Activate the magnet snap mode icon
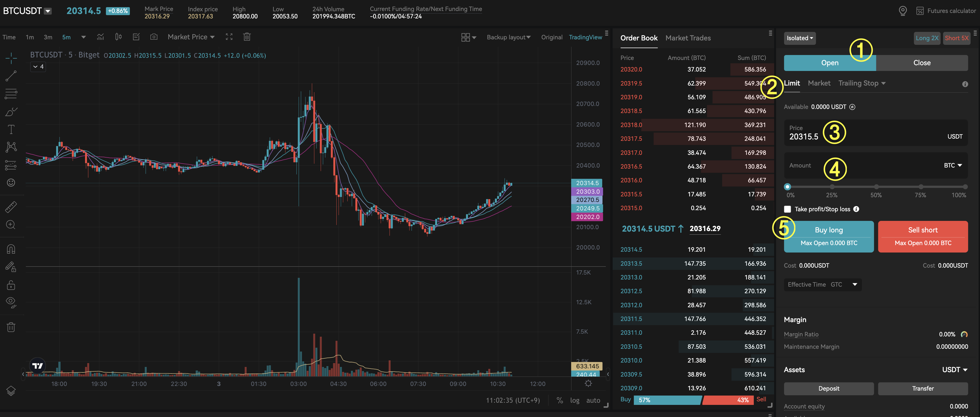 11,249
